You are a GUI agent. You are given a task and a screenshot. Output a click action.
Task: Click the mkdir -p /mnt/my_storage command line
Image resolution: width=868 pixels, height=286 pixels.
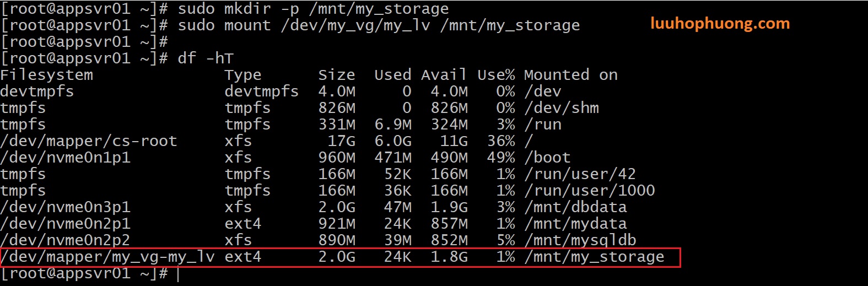[x=313, y=9]
